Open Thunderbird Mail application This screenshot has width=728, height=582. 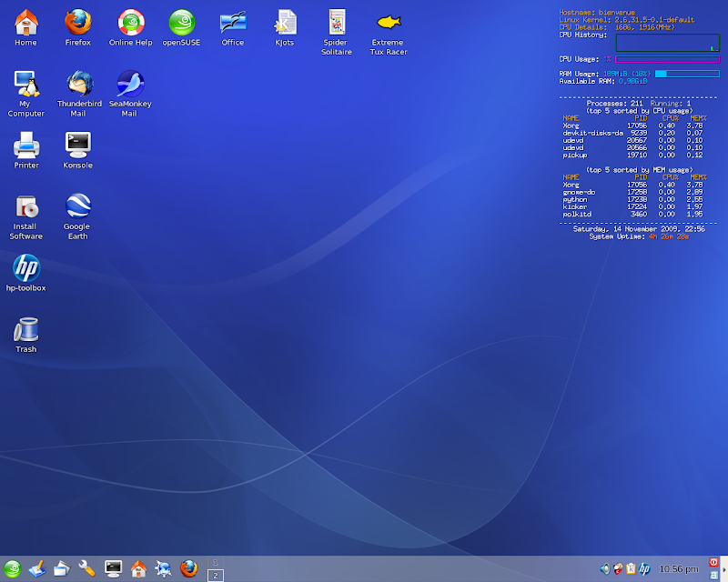click(78, 84)
